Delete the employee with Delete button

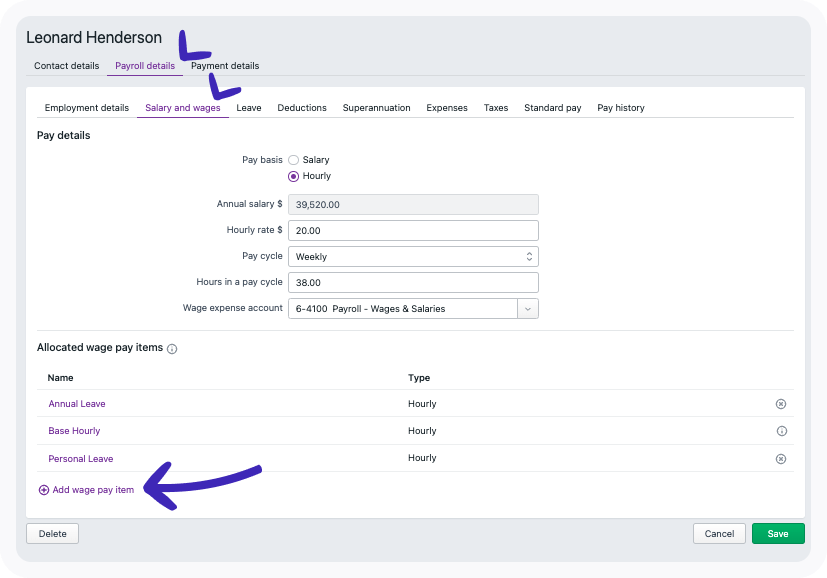tap(52, 534)
